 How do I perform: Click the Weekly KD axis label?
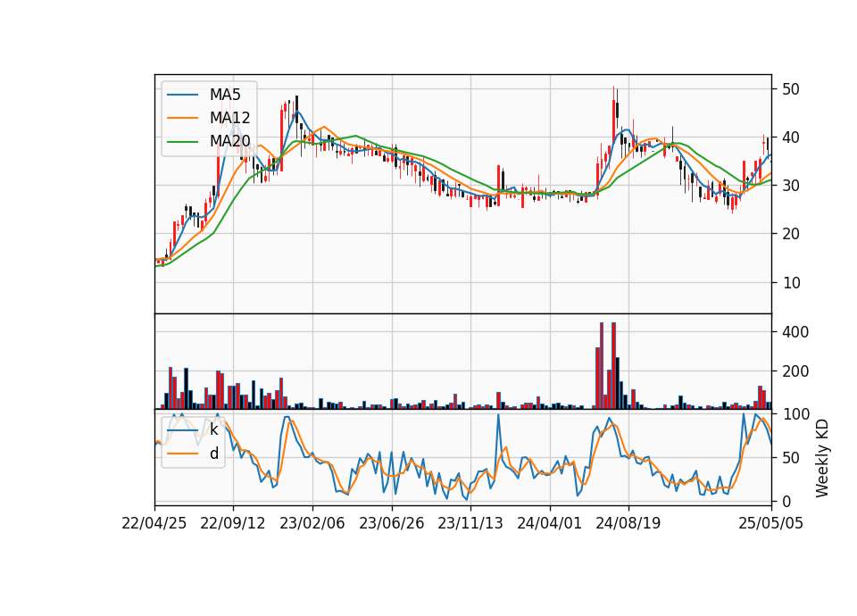click(822, 459)
